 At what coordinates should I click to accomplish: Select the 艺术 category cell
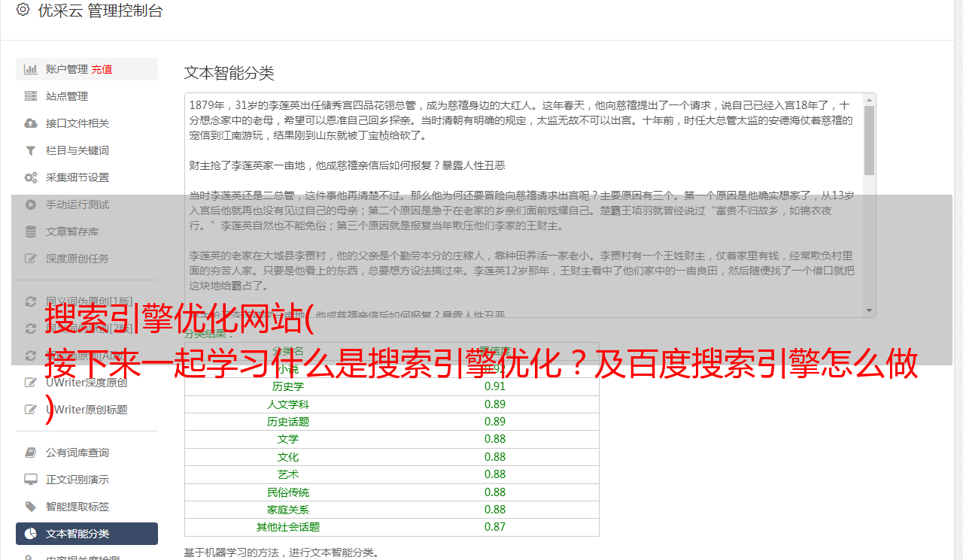(288, 474)
